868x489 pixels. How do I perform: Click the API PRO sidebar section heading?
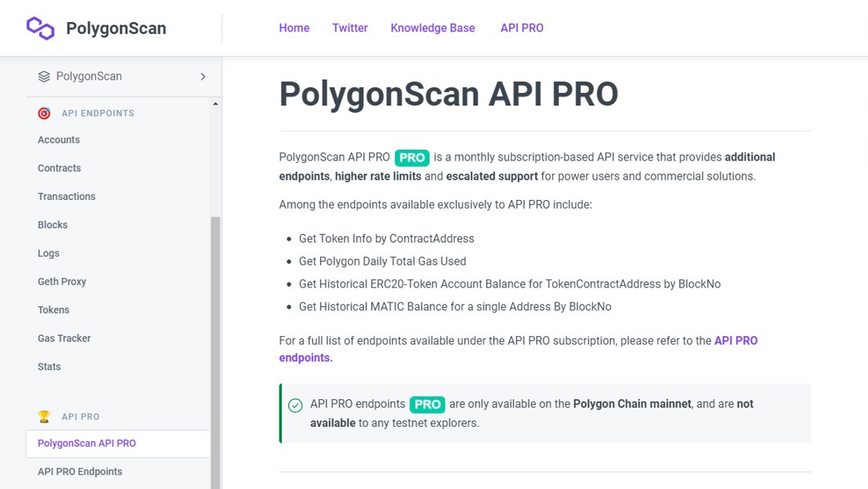coord(81,417)
